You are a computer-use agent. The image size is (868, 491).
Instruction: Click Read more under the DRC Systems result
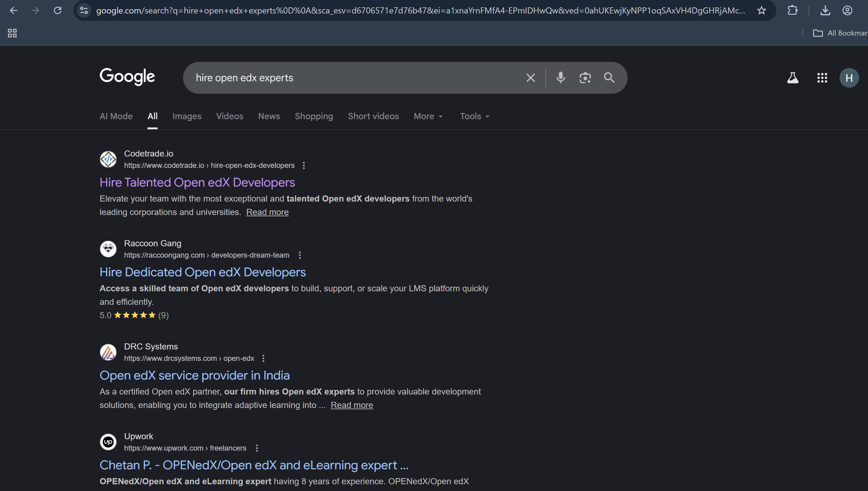pyautogui.click(x=352, y=405)
